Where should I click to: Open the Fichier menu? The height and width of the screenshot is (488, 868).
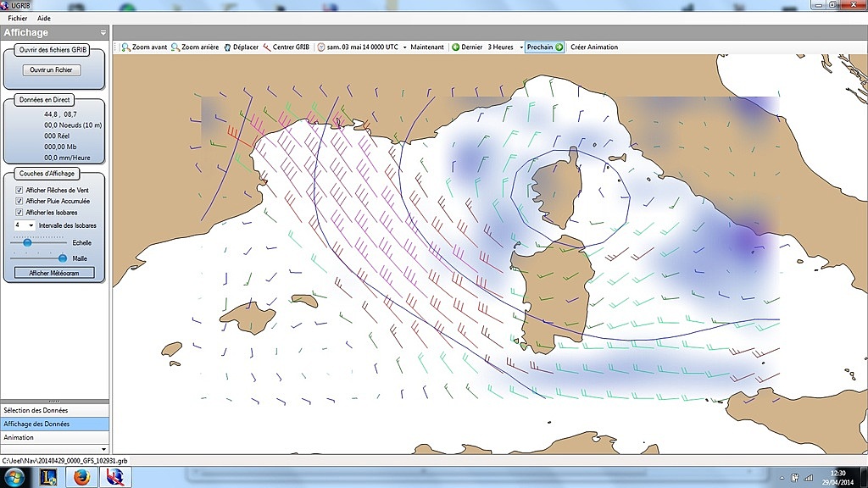point(17,18)
